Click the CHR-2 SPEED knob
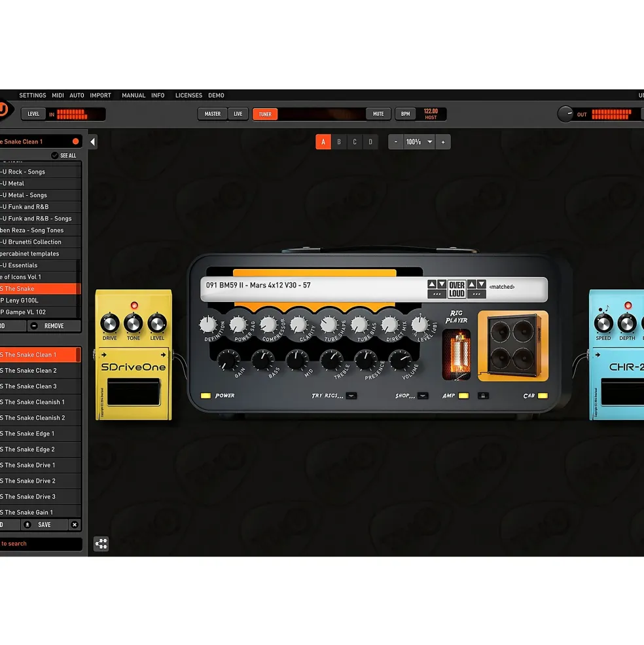644x645 pixels. pos(603,323)
